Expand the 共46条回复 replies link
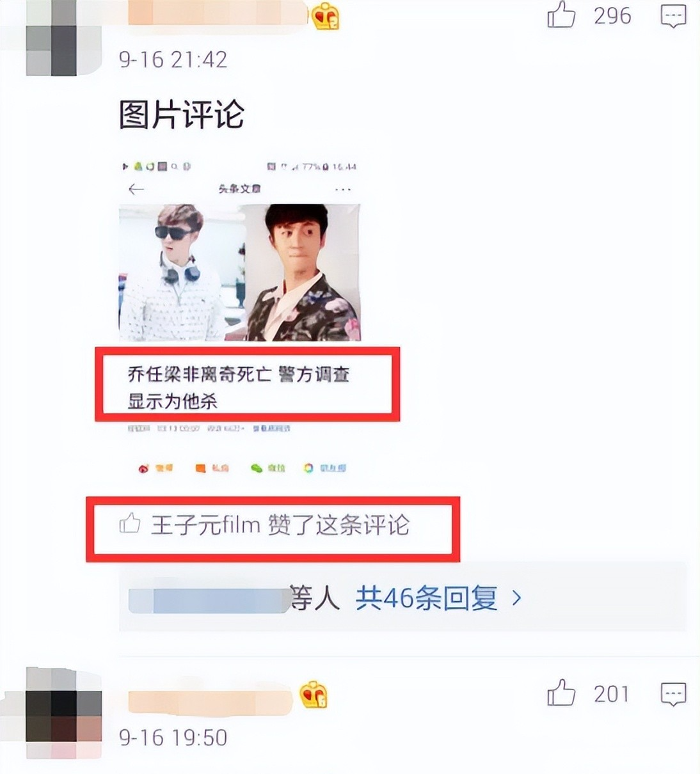Screen dimensions: 700x774 426,599
